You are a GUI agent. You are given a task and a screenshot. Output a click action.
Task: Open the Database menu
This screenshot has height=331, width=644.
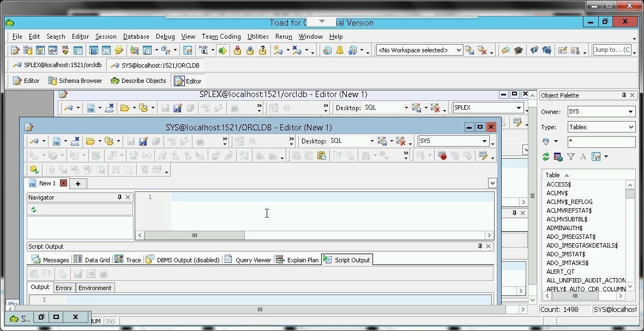[136, 37]
